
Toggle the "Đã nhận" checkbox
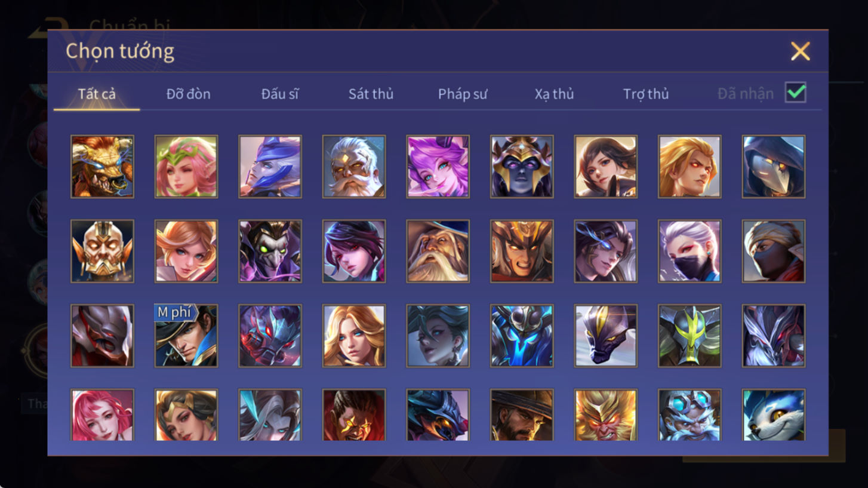click(796, 93)
